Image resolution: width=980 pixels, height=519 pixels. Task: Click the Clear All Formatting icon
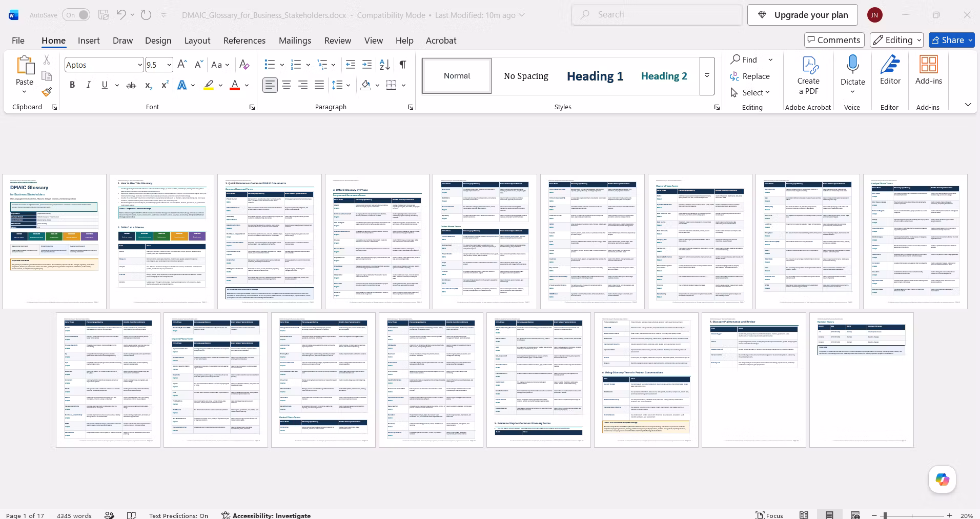[244, 65]
